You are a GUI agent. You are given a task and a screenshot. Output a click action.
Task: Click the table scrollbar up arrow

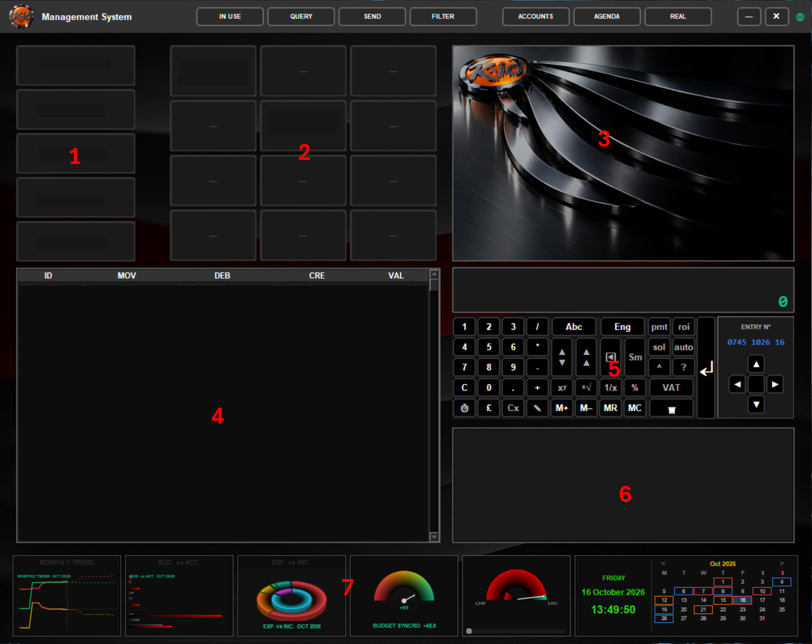434,274
